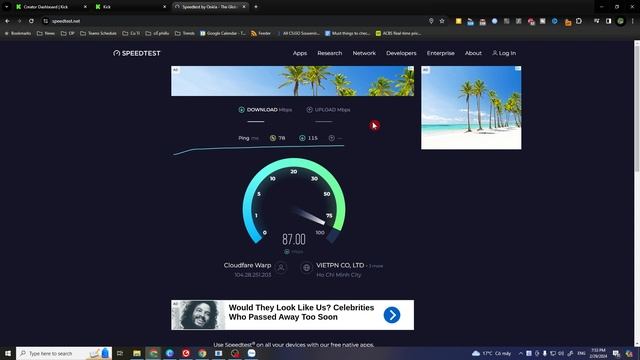Open the tab search dropdown arrow
The width and height of the screenshot is (640, 360).
pos(7,7)
